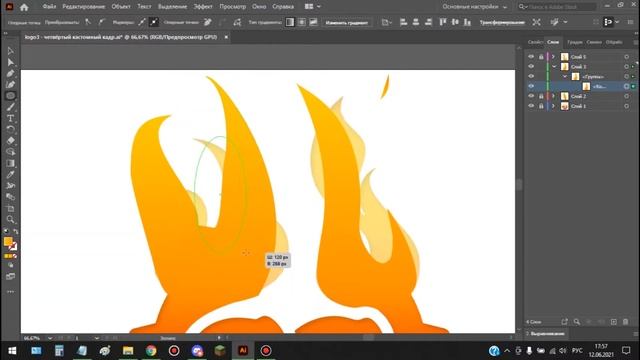Open the Основные настройки workspace dropdown
This screenshot has width=640, height=360.
474,7
